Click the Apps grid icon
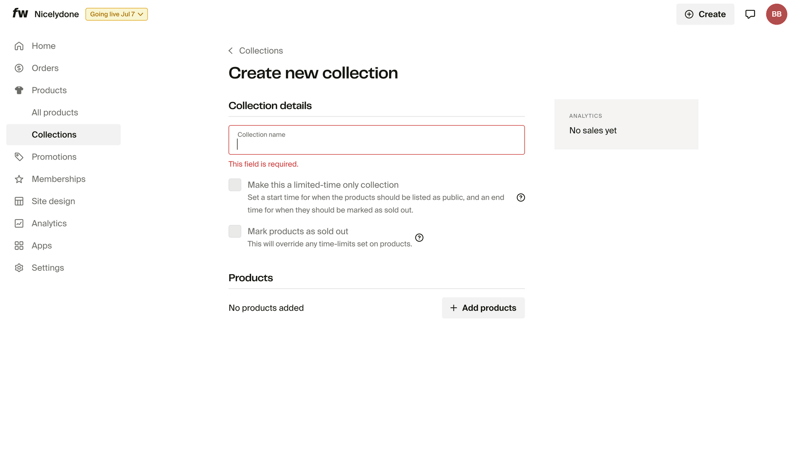Screen dimensions: 800x470 point(19,246)
